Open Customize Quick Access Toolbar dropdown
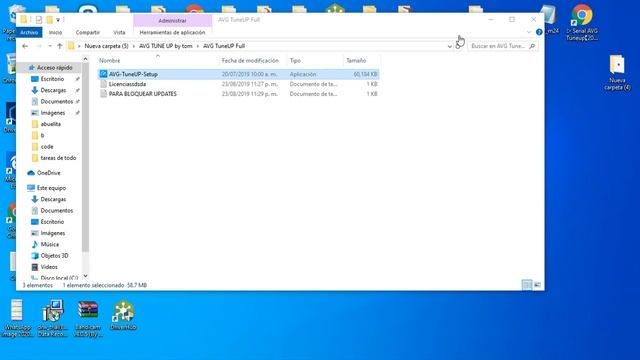Viewport: 640px width, 360px height. pos(58,20)
